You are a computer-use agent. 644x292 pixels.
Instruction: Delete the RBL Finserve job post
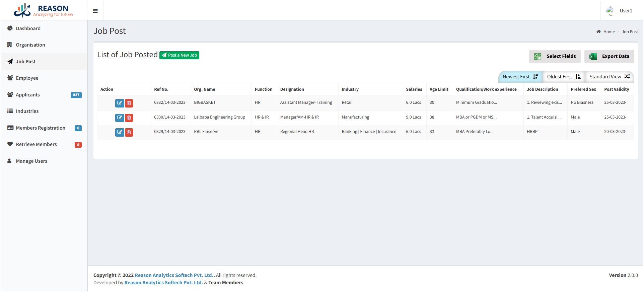[129, 132]
